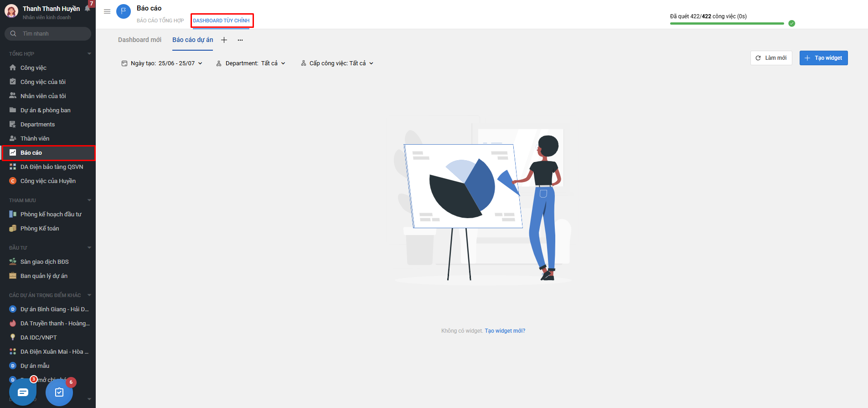Open Sàn giao dịch BĐS item
868x408 pixels.
pos(48,262)
